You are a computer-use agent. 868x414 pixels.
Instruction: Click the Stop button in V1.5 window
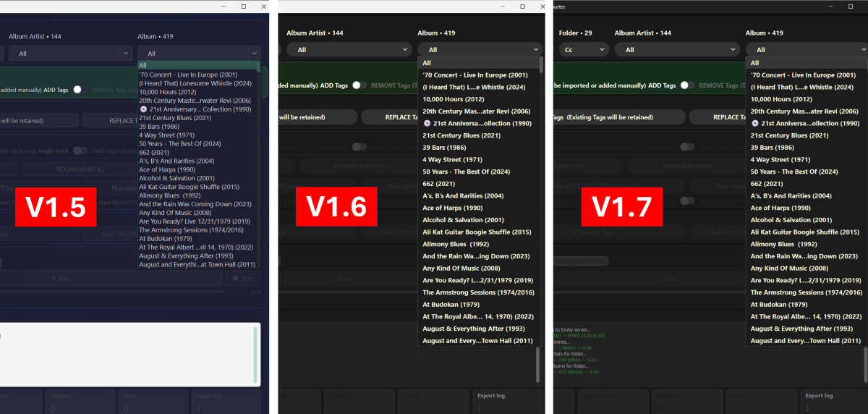point(242,278)
